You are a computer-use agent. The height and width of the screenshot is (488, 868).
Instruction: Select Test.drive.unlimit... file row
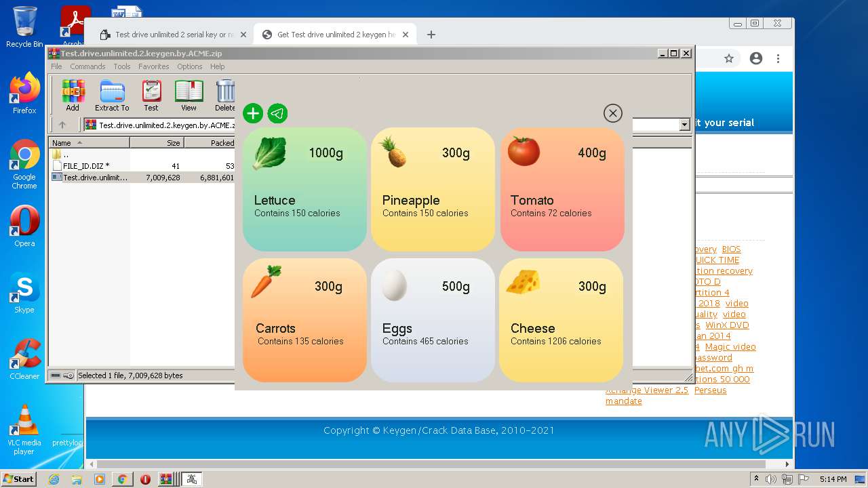[142, 178]
